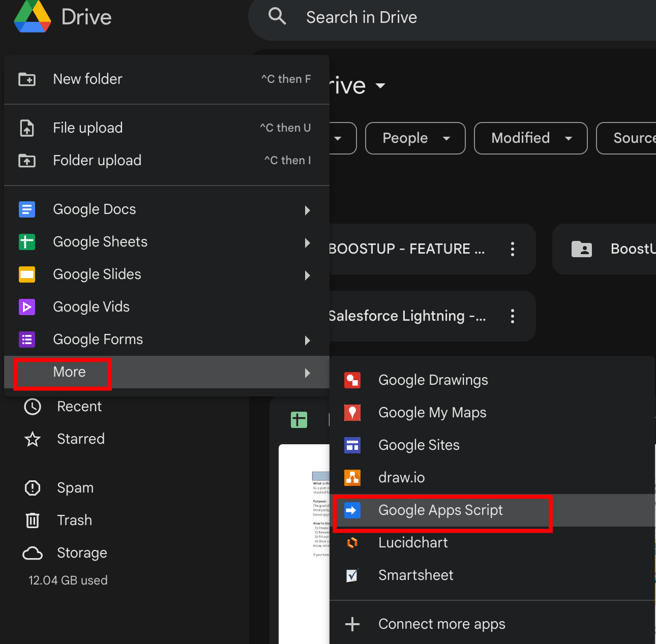Screen dimensions: 656x644
Task: Open the My Drive location dropdown arrow
Action: coord(380,86)
